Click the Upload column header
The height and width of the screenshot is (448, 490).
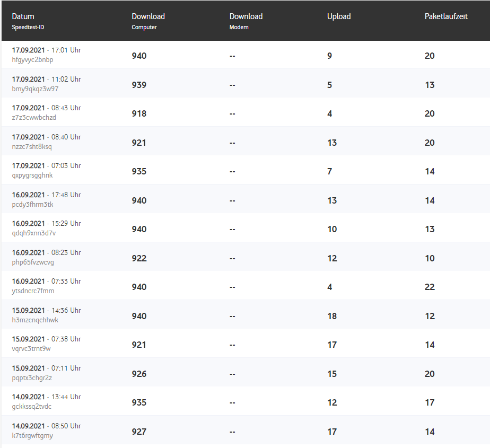[339, 16]
